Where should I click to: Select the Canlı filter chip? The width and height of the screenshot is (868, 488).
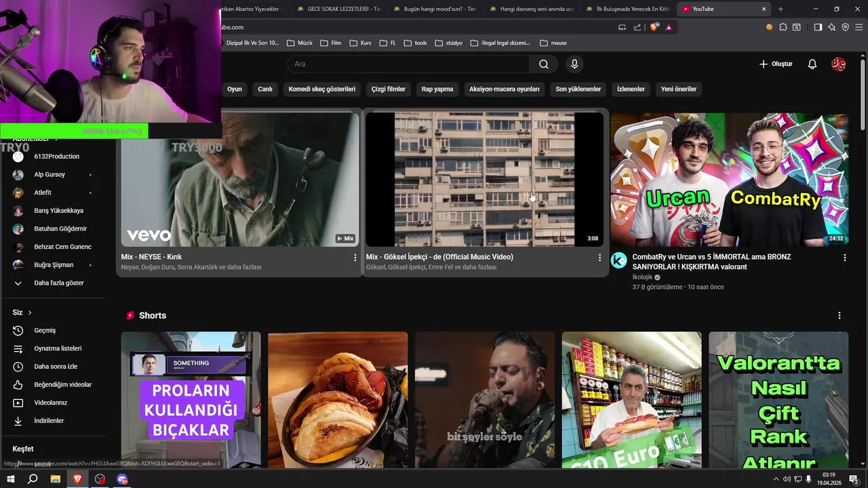point(265,89)
